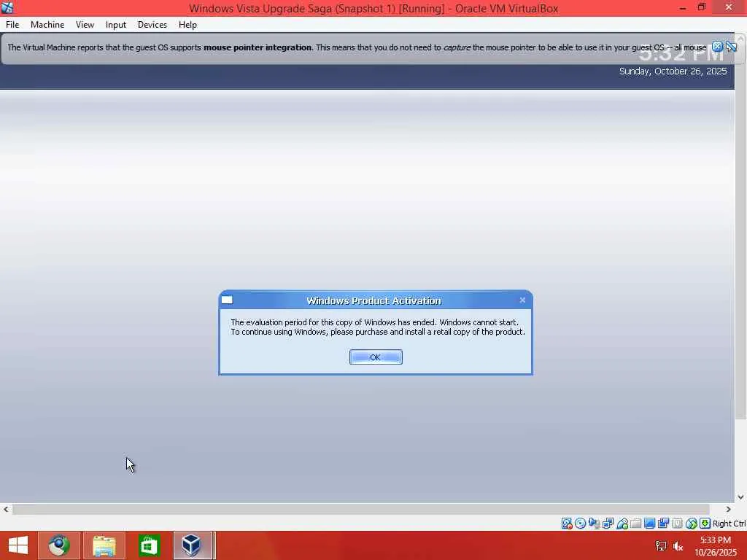
Task: Click the don't-show-again mouse notification icon
Action: [731, 47]
